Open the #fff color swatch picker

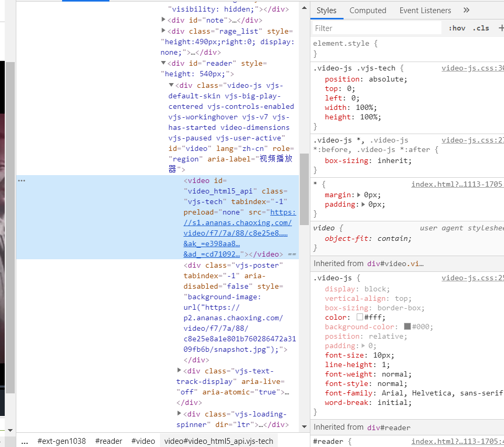tap(360, 317)
